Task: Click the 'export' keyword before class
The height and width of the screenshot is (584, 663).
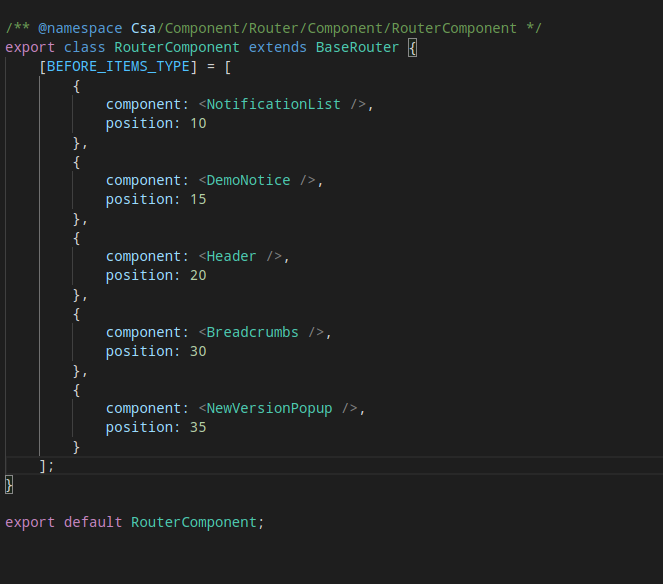Action: click(30, 47)
